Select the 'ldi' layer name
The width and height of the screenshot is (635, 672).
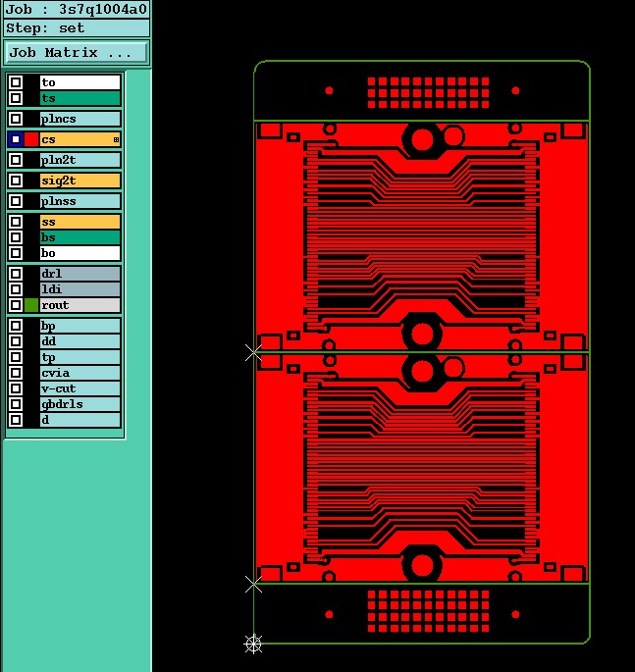(x=80, y=289)
